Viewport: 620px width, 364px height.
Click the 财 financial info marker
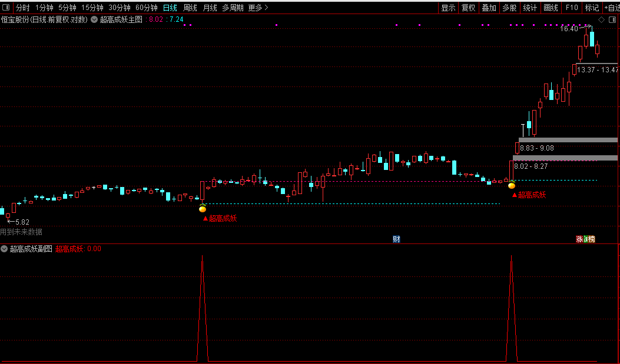396,239
